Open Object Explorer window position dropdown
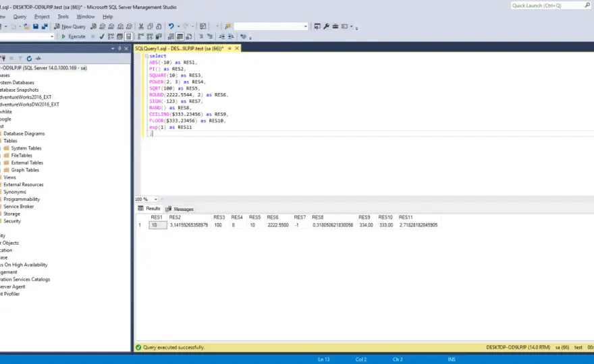This screenshot has height=364, width=594. point(113,49)
